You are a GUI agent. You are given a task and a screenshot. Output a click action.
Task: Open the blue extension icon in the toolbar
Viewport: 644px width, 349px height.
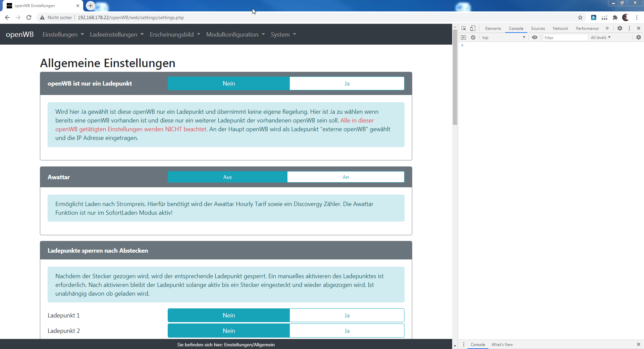pyautogui.click(x=594, y=17)
